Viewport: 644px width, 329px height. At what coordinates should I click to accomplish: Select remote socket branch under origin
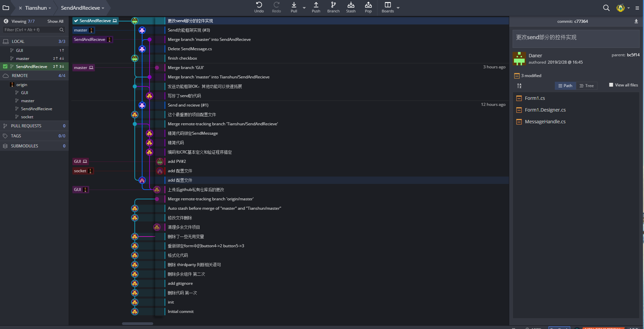click(34, 117)
